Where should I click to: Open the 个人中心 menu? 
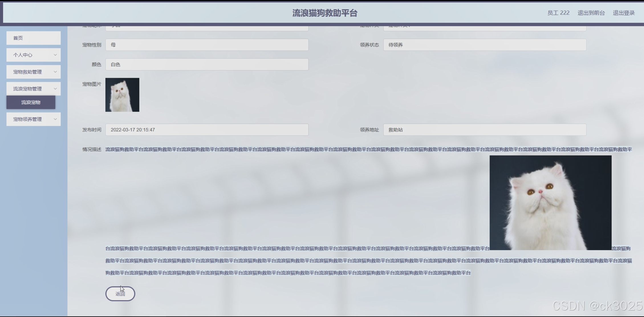(x=23, y=55)
